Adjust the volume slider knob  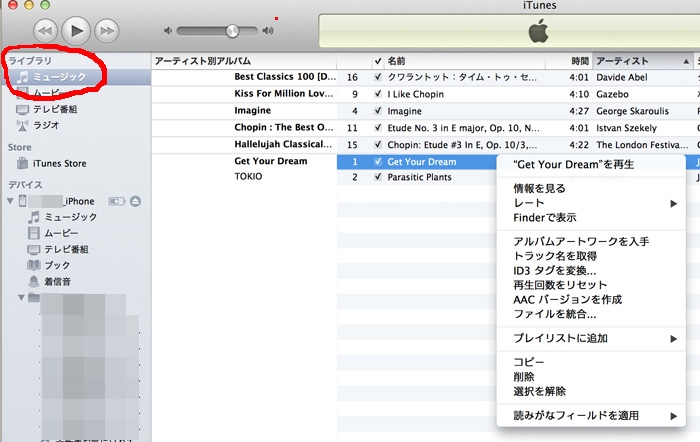pyautogui.click(x=232, y=31)
